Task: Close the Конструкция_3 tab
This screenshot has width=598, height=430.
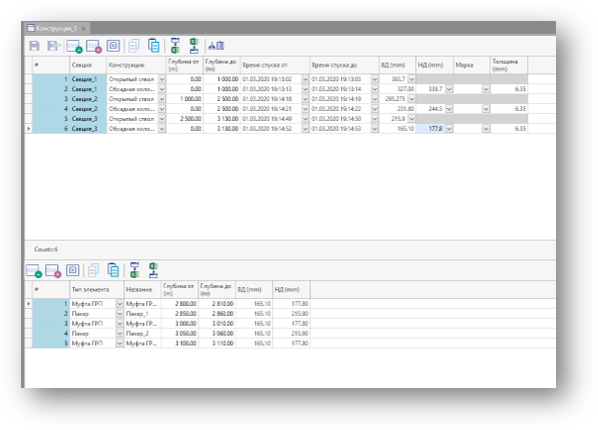Action: click(84, 29)
